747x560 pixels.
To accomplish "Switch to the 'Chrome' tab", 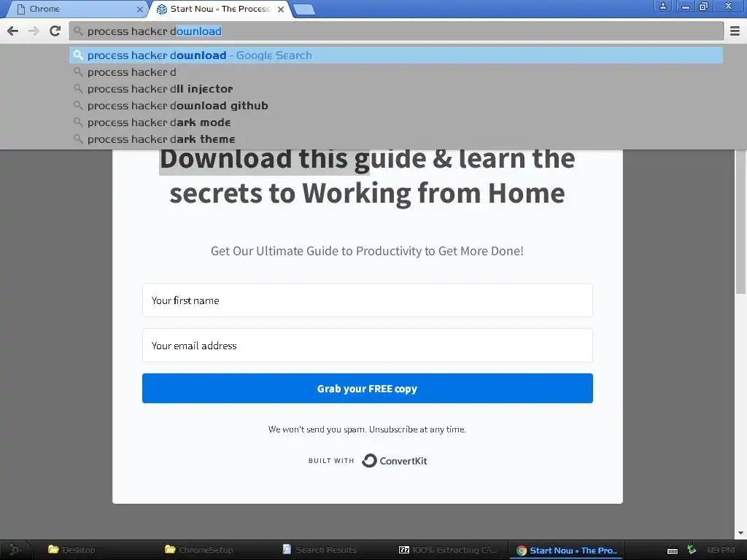I will 75,9.
